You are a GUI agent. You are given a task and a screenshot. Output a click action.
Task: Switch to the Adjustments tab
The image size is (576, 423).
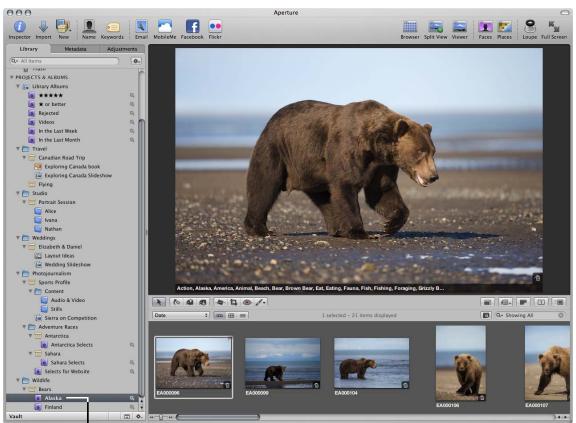(122, 49)
